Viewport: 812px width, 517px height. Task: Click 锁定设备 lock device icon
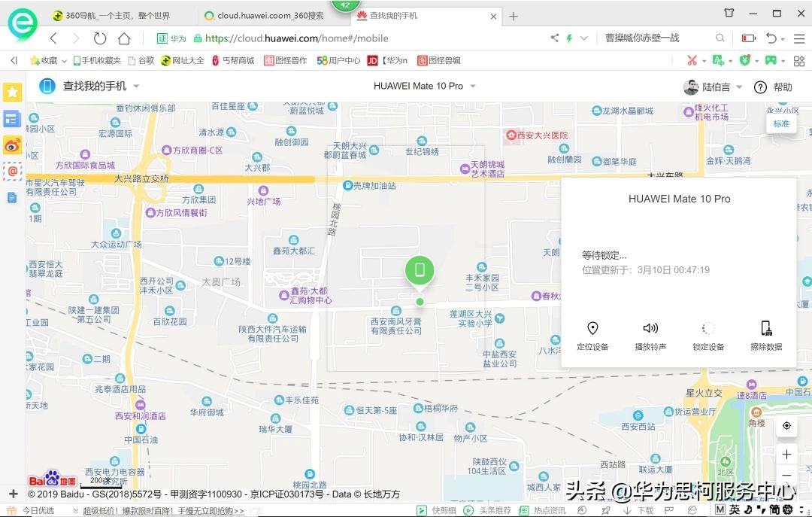[708, 328]
